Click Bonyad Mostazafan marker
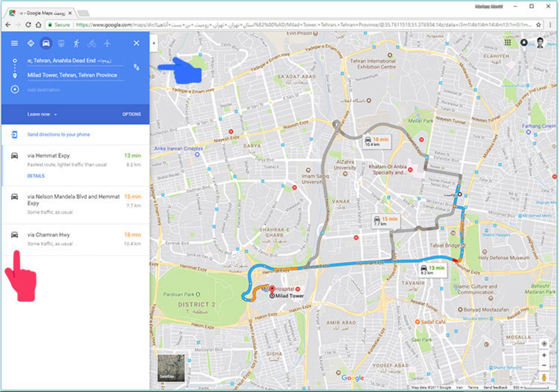The height and width of the screenshot is (392, 560). click(460, 309)
